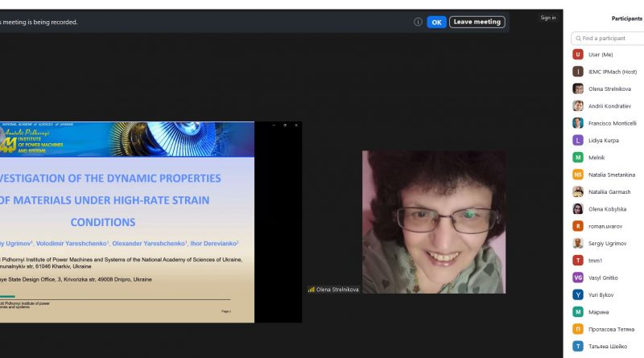Restore the shared presentation window
644x358 pixels.
[x=284, y=126]
